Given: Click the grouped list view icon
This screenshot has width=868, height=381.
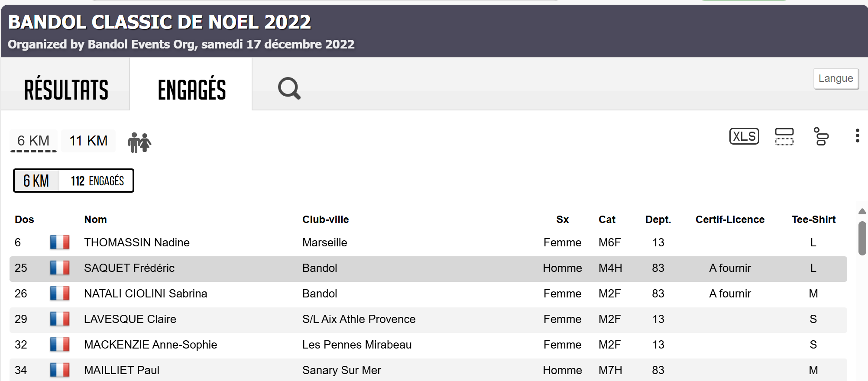Looking at the screenshot, I should pyautogui.click(x=821, y=136).
